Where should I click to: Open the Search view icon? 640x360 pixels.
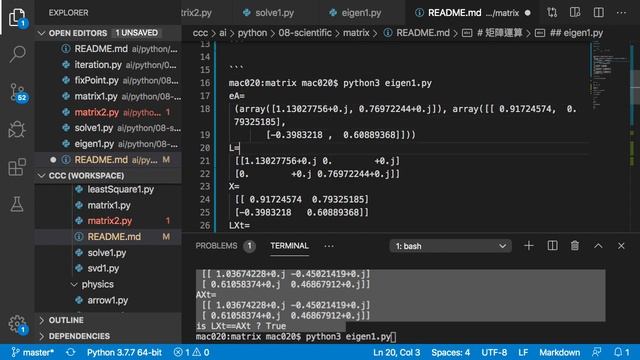(x=17, y=54)
